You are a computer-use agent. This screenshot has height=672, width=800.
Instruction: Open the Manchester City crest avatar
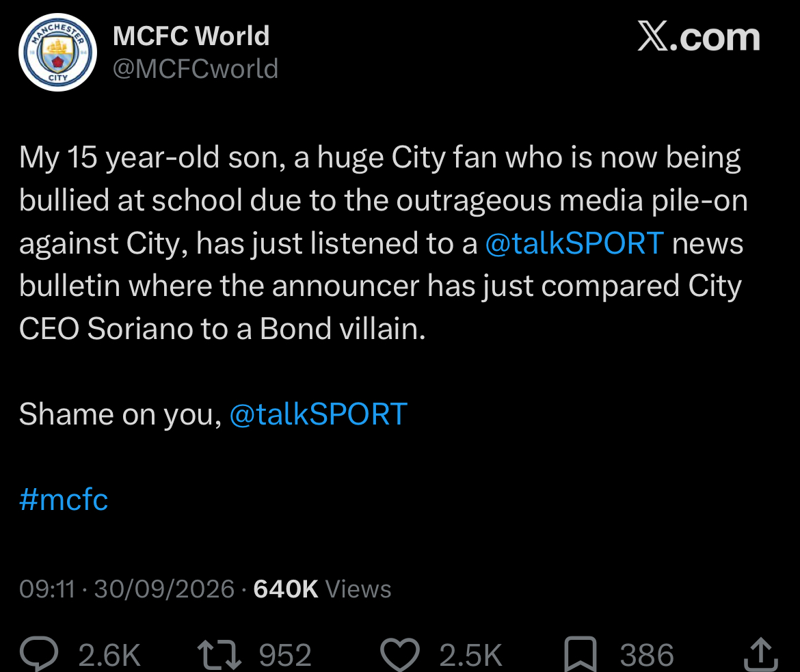(x=57, y=52)
